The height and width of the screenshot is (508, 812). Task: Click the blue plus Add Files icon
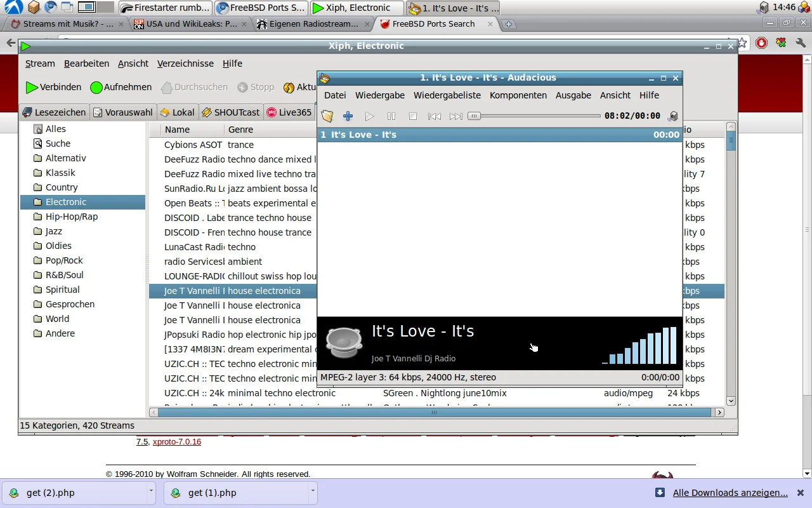[x=348, y=116]
